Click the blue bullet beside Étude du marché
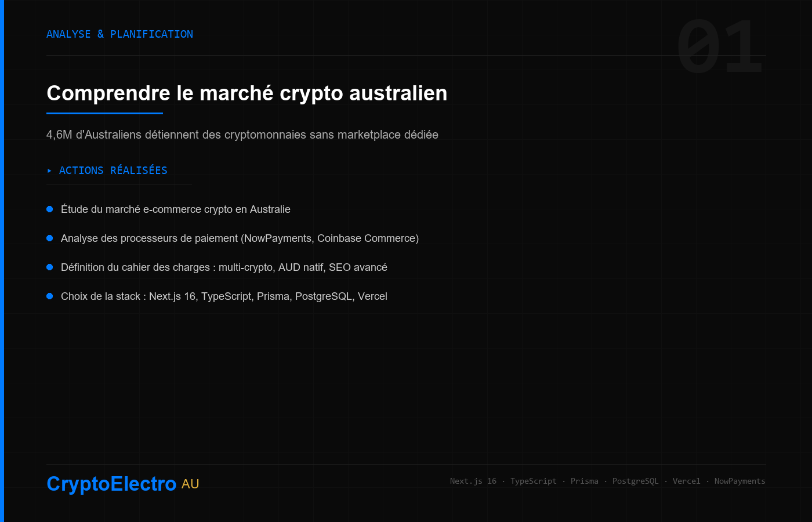Screen dimensions: 812x522 pos(50,209)
